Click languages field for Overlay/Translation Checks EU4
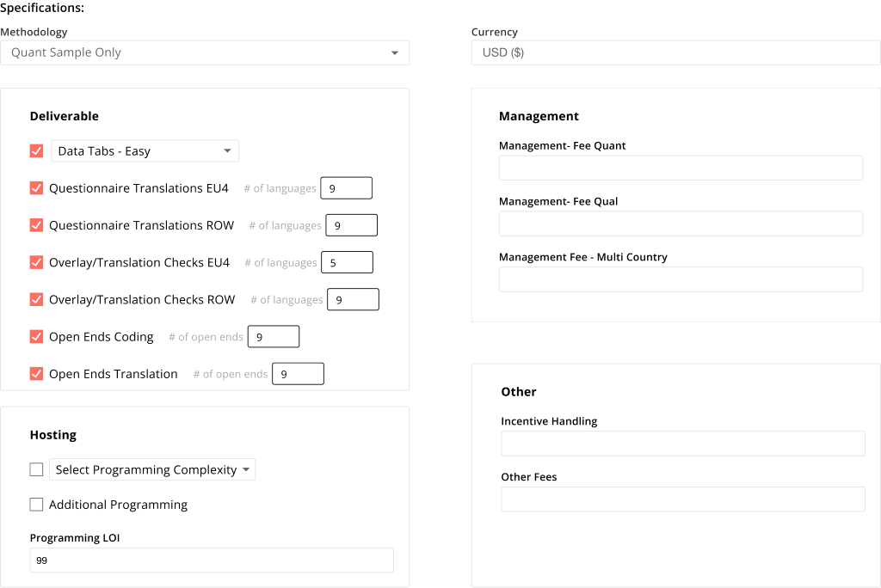The width and height of the screenshot is (881, 588). pyautogui.click(x=348, y=262)
